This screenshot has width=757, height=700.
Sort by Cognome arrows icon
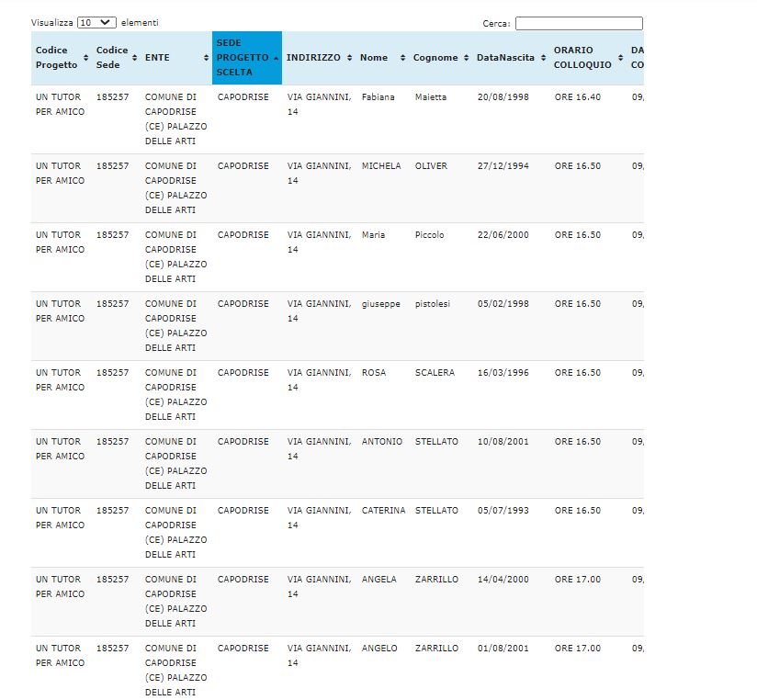[x=466, y=58]
